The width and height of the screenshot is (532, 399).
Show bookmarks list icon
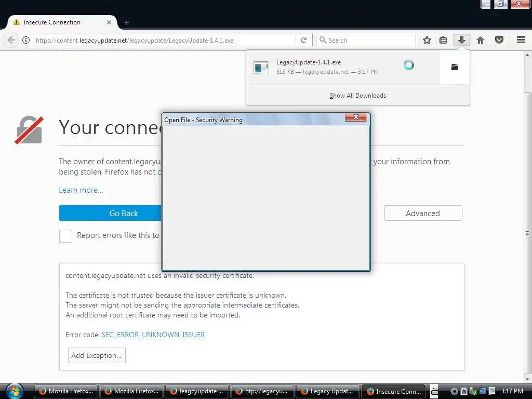(443, 40)
